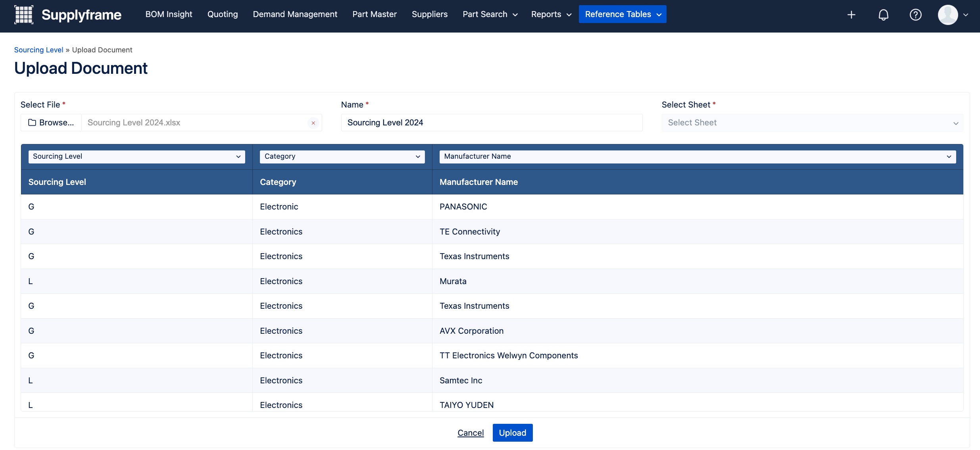Open the Category column mapping dropdown
The width and height of the screenshot is (980, 450).
(342, 156)
